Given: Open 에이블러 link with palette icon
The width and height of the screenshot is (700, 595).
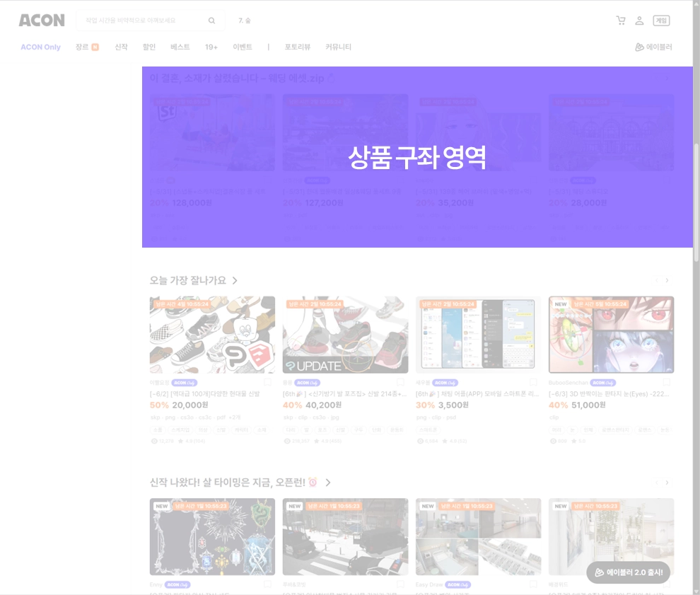Looking at the screenshot, I should point(653,47).
